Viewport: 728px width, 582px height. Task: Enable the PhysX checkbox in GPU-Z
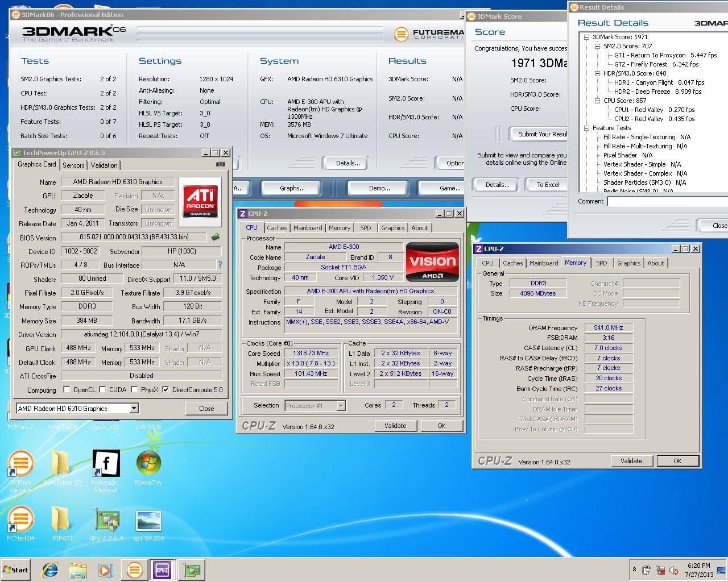click(x=134, y=389)
